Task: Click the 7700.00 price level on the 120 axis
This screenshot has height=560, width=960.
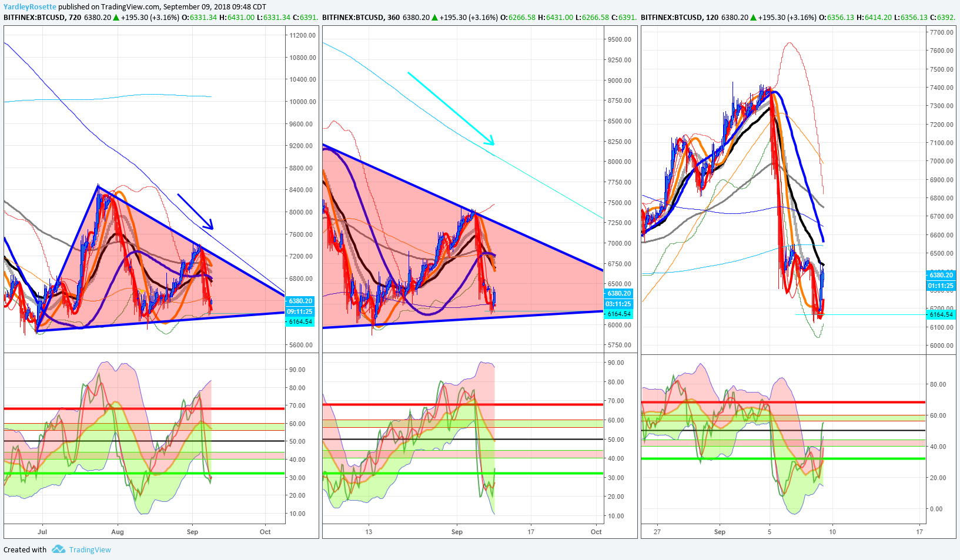Action: click(x=942, y=32)
